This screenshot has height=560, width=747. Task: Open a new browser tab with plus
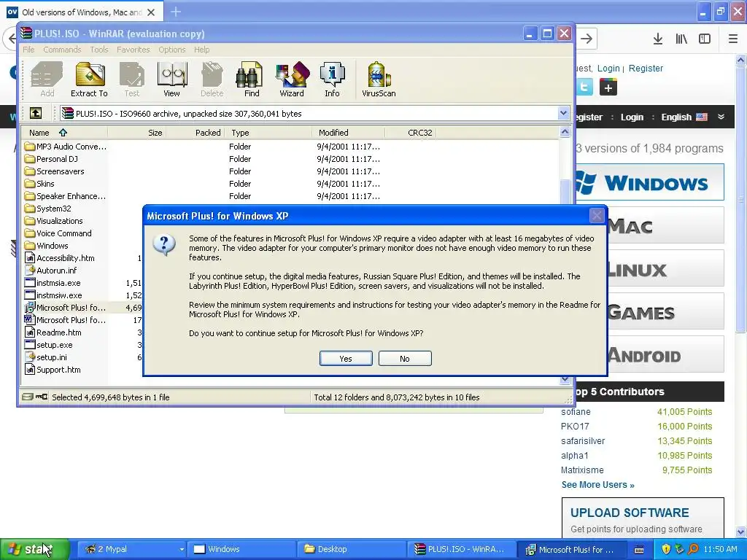click(176, 12)
